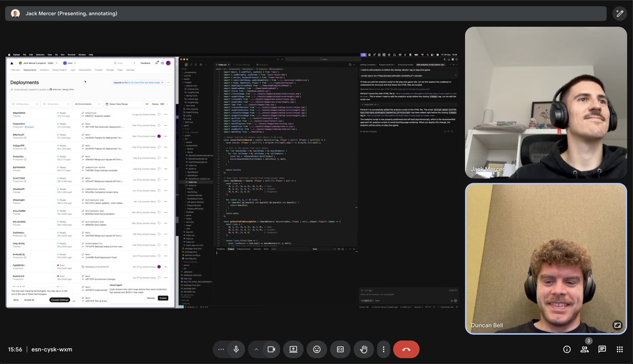Image resolution: width=633 pixels, height=364 pixels.
Task: Open the Terminal menu in the shared menu bar
Action: pos(71,54)
